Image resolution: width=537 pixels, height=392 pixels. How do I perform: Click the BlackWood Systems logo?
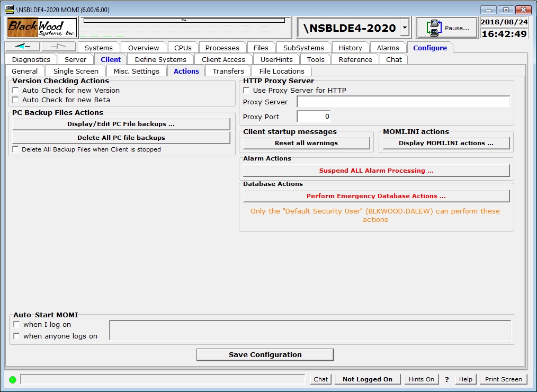(42, 28)
